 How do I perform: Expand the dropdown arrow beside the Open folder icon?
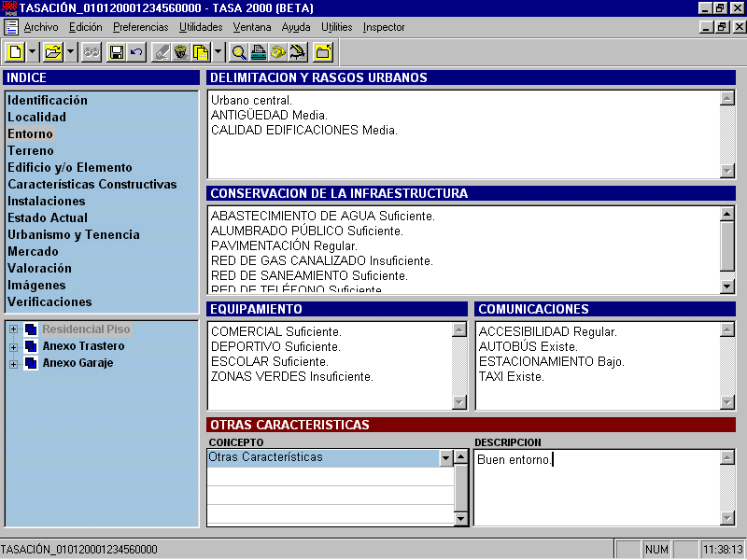pyautogui.click(x=70, y=52)
